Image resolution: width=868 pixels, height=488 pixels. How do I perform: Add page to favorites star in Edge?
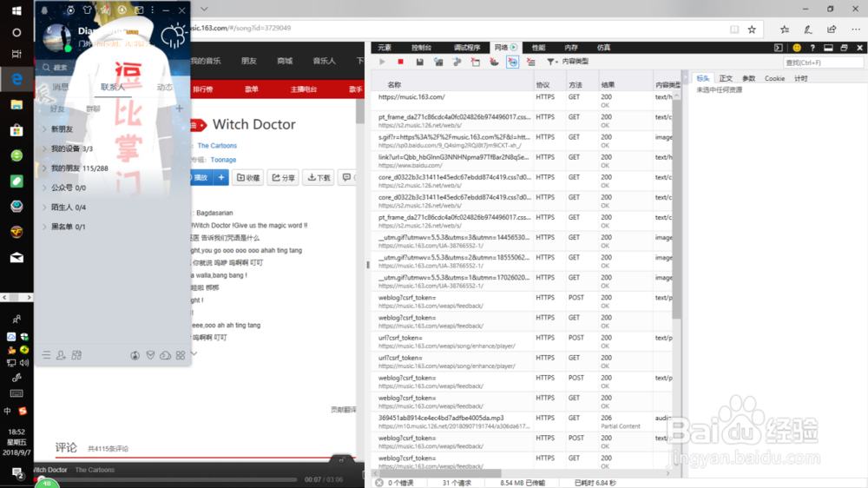tap(752, 30)
